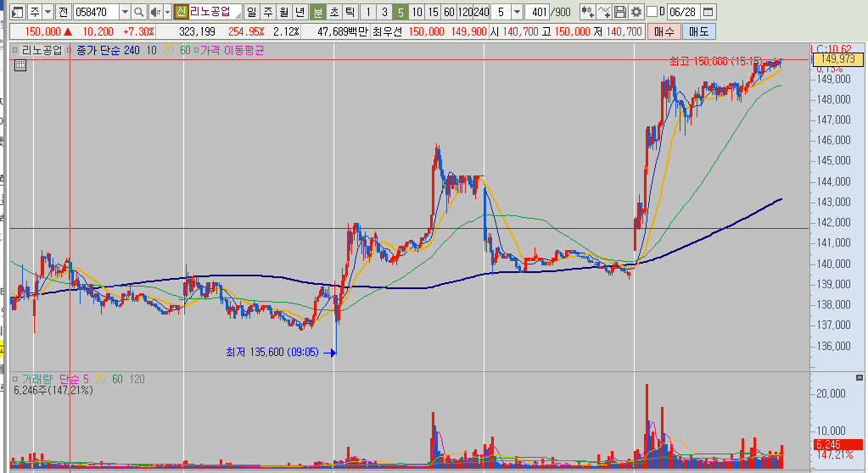Click the current price 150,000 in quote bar
The width and height of the screenshot is (868, 473).
(x=42, y=31)
